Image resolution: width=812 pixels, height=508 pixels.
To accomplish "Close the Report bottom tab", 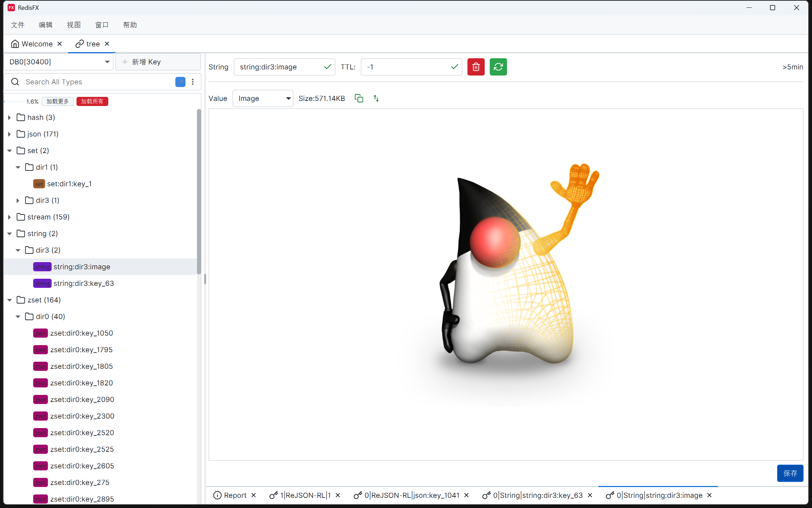I will [x=254, y=495].
